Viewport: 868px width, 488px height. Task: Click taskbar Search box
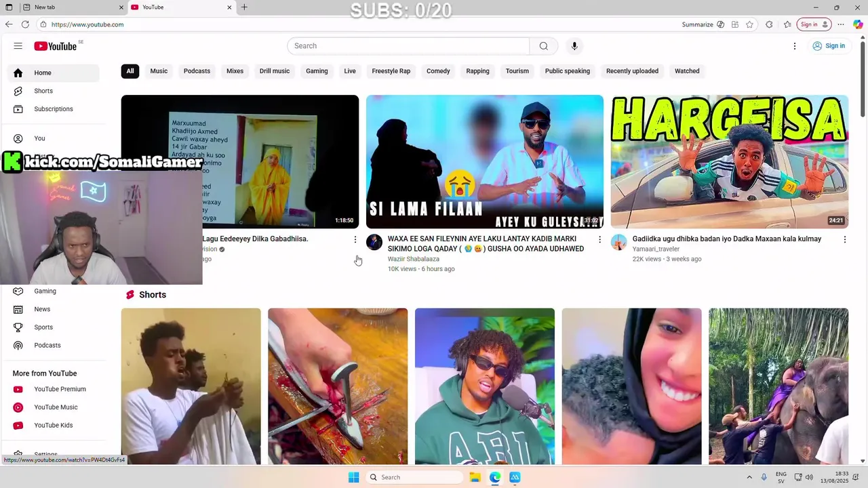click(414, 477)
